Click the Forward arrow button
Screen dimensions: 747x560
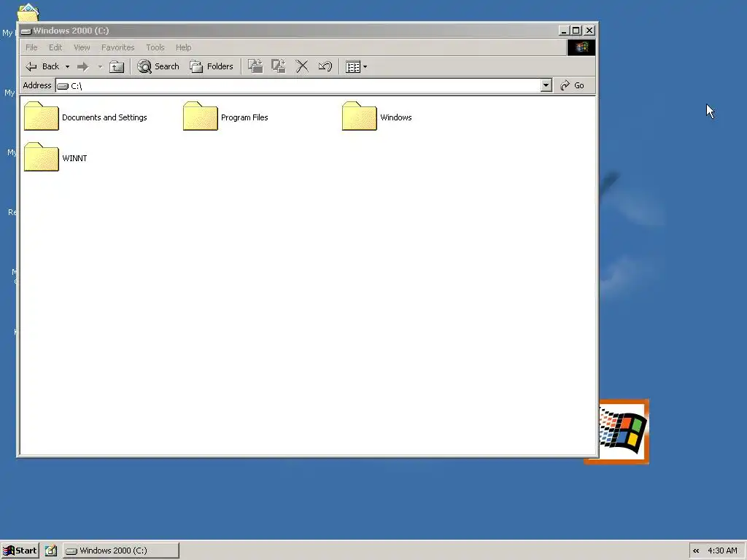point(83,66)
